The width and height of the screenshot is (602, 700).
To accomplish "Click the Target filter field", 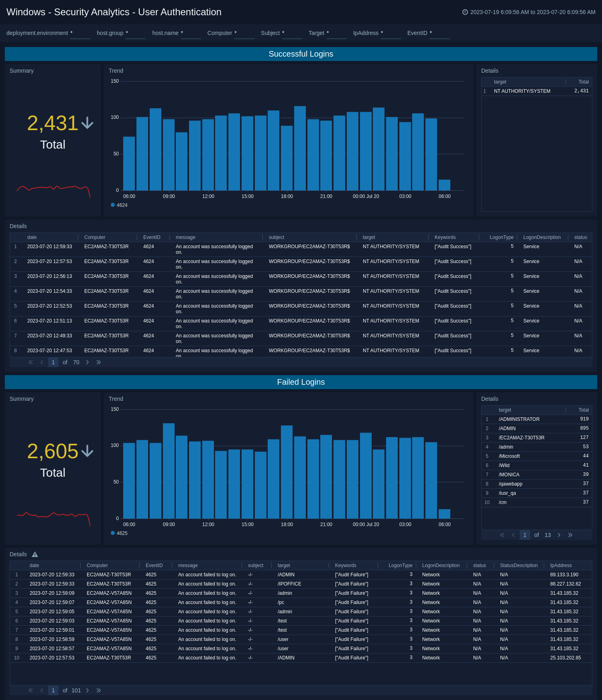I will (x=337, y=33).
